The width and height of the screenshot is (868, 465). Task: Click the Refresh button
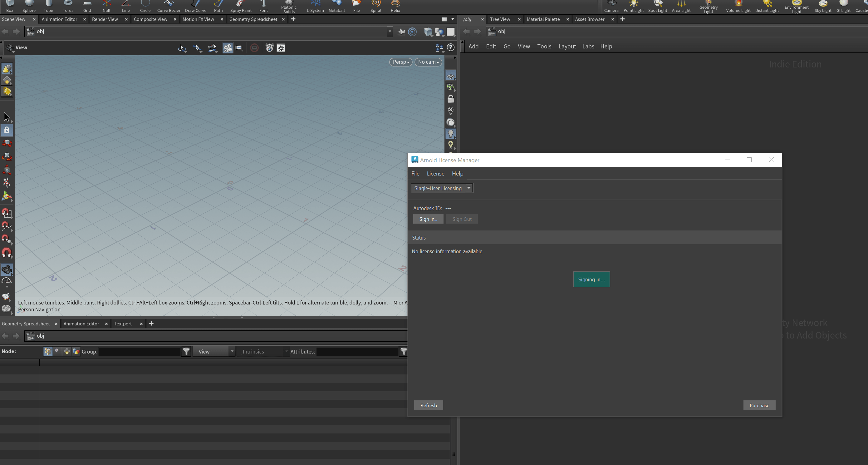pyautogui.click(x=428, y=405)
